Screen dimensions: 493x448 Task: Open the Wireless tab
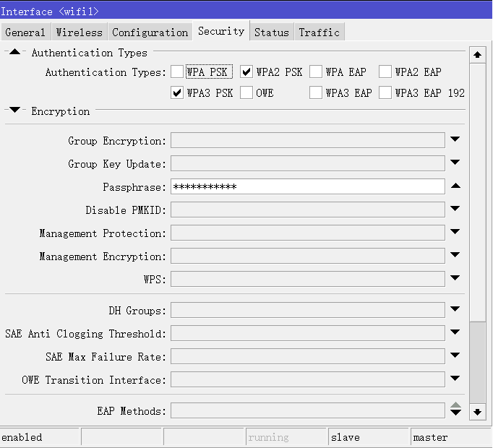pos(80,33)
